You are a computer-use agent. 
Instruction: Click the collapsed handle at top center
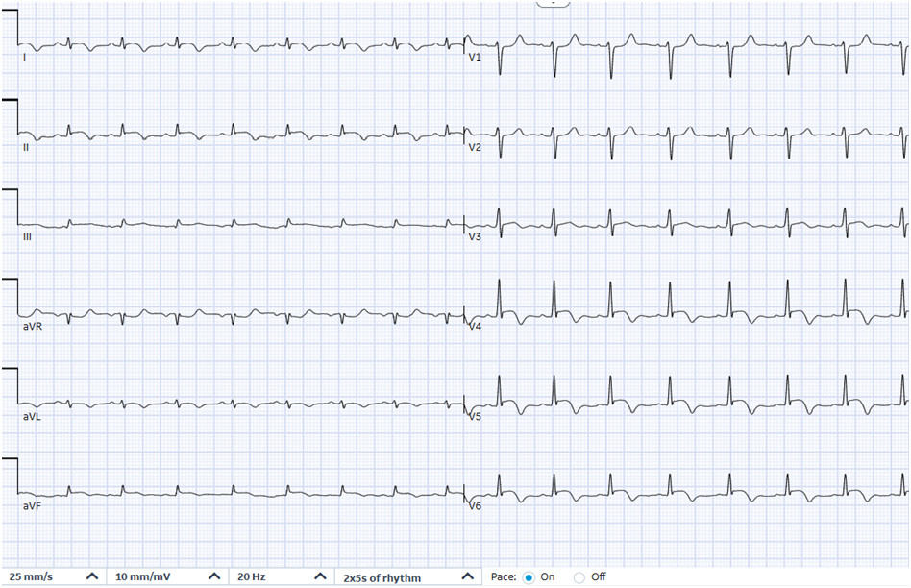[554, 3]
